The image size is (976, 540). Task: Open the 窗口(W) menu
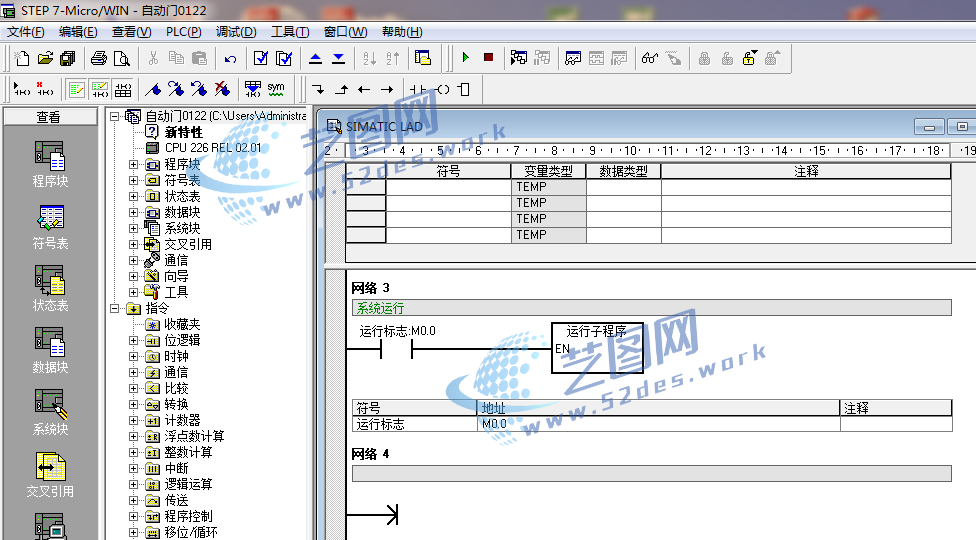[345, 32]
